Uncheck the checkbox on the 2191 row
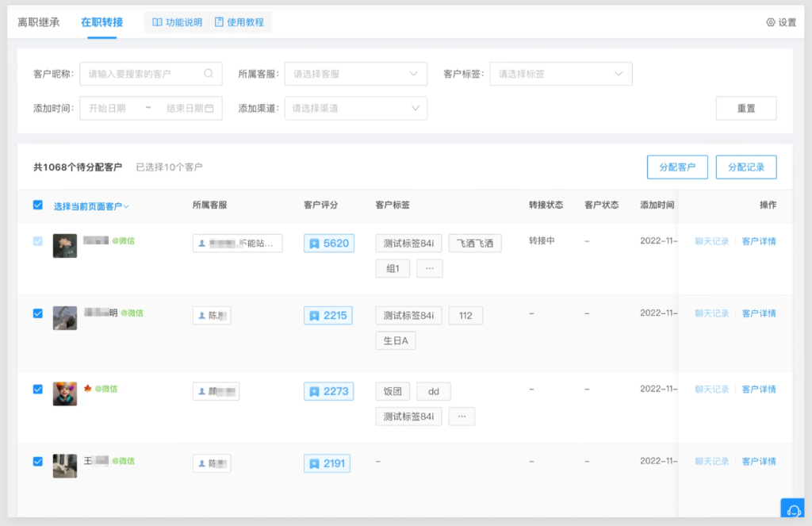The width and height of the screenshot is (812, 526). 38,461
